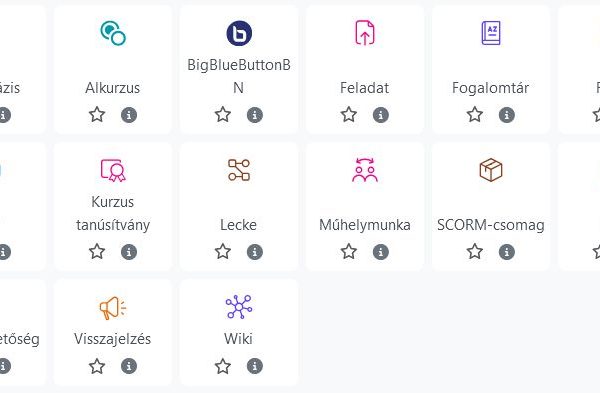This screenshot has height=393, width=600.
Task: Choose the Lecke flowchart icon
Action: (x=239, y=170)
